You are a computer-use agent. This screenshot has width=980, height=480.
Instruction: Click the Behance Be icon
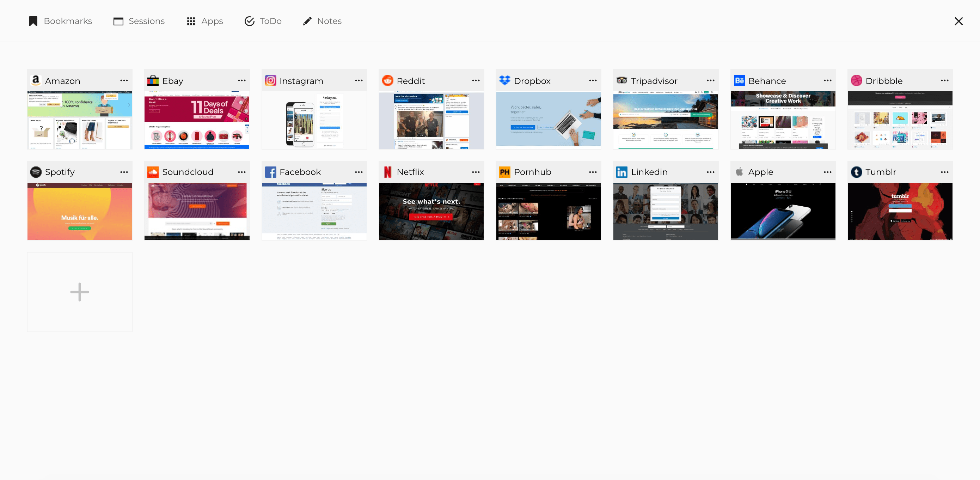(739, 80)
